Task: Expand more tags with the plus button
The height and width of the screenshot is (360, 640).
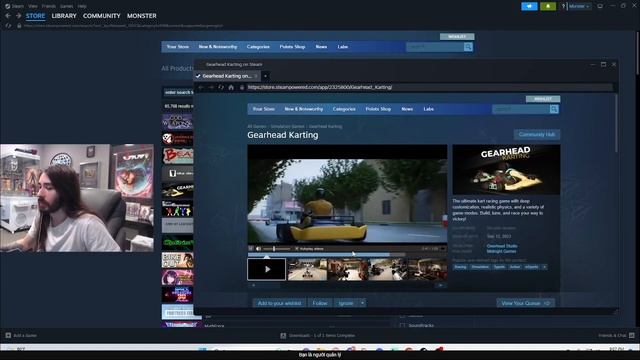Action: (544, 267)
